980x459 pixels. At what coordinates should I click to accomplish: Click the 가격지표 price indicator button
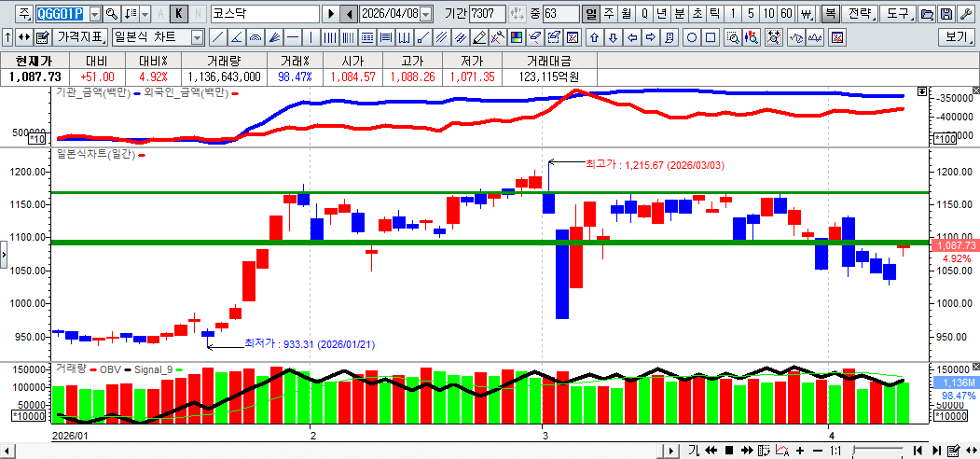pos(80,37)
